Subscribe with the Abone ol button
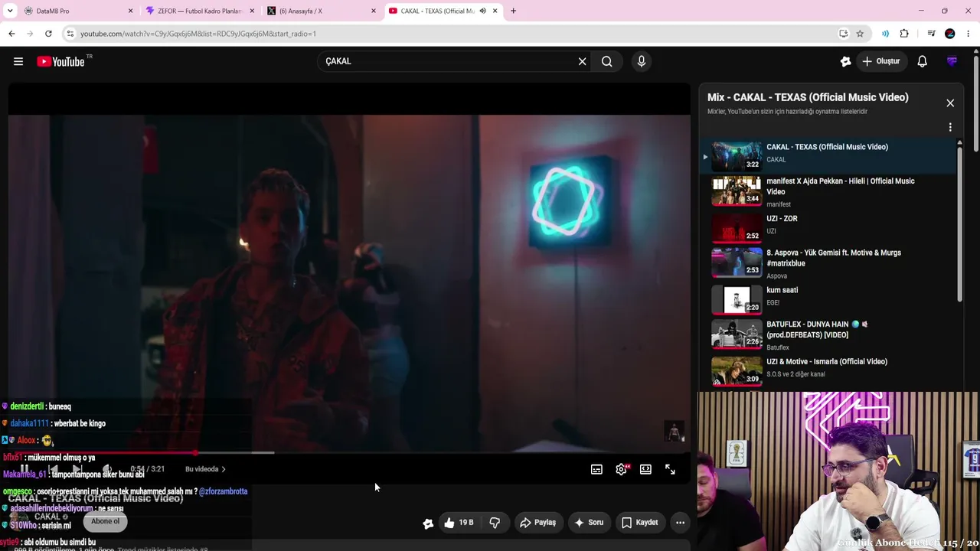Viewport: 980px width, 551px height. (105, 521)
